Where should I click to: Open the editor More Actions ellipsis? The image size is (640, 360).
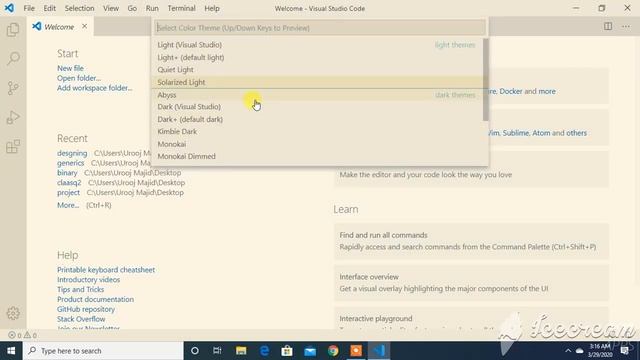[x=626, y=27]
